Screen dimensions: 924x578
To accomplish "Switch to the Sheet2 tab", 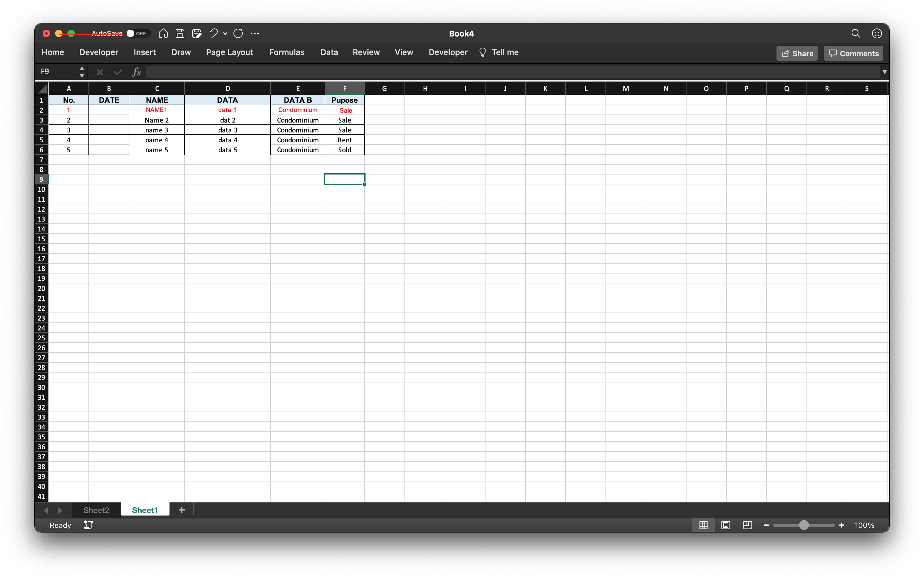I will (96, 510).
